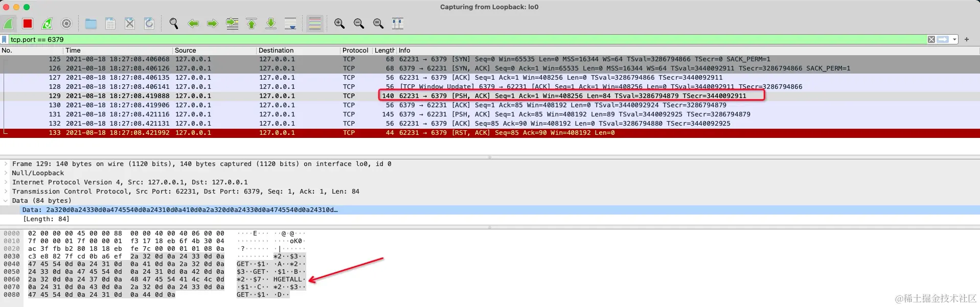Click hex offset 0030 row in bytes pane
This screenshot has width=980, height=307.
tap(11, 256)
